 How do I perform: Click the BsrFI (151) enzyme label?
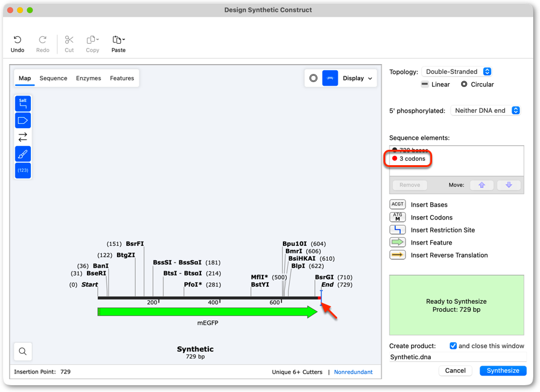click(x=125, y=244)
